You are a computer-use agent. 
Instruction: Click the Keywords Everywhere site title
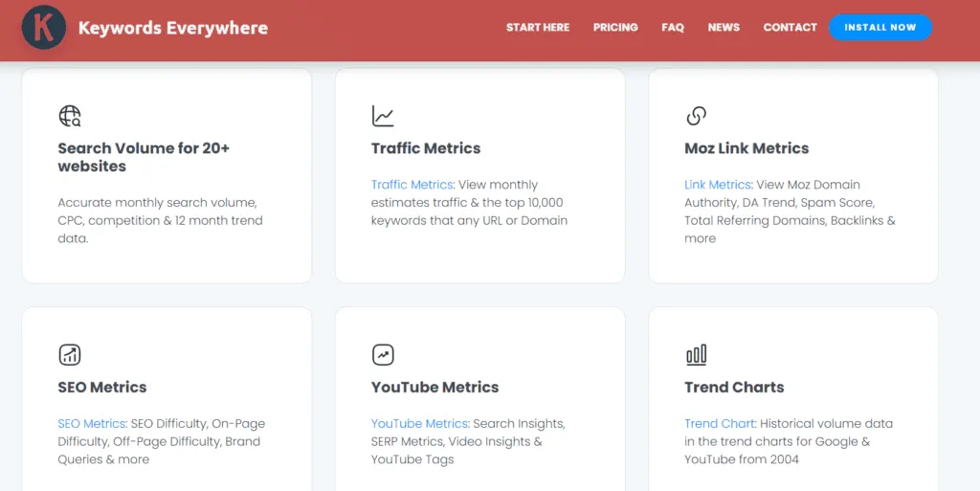click(x=173, y=28)
